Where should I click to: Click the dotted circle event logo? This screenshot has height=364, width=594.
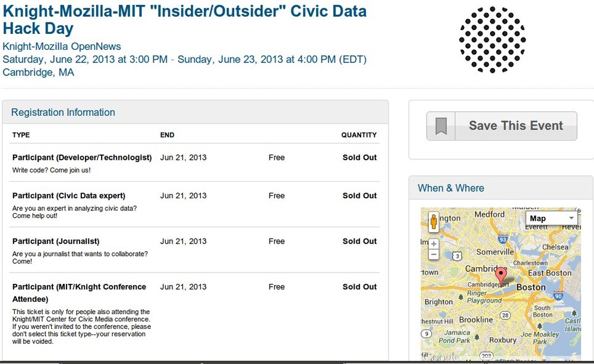(x=492, y=40)
